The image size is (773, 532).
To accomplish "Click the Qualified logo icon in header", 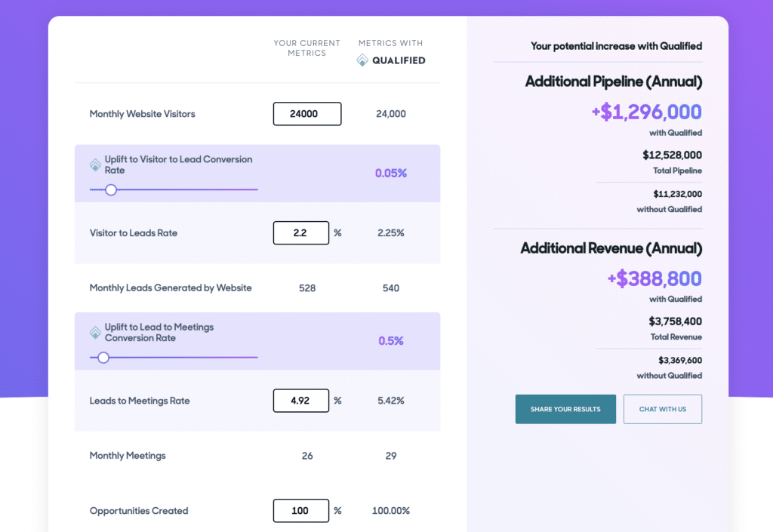I will coord(362,60).
